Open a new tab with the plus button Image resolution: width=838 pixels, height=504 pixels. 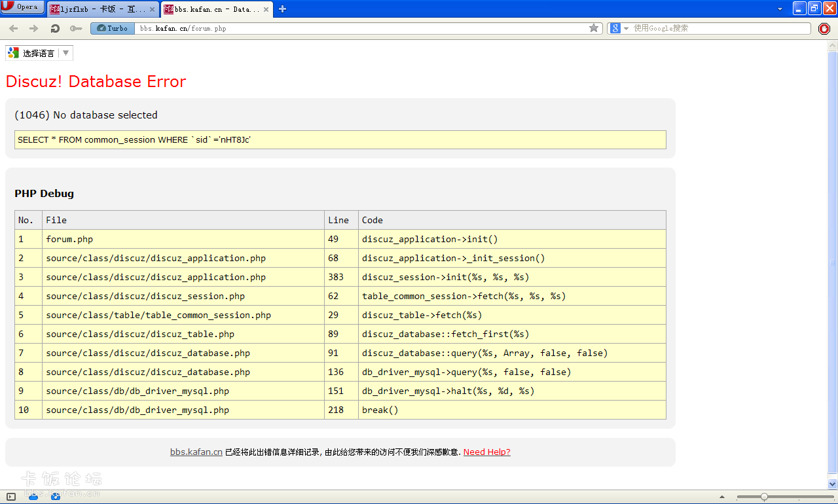(282, 9)
